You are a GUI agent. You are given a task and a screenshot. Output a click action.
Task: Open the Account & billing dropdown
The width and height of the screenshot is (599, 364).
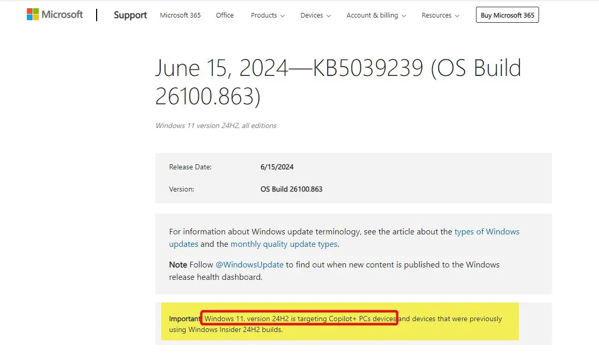(x=372, y=15)
